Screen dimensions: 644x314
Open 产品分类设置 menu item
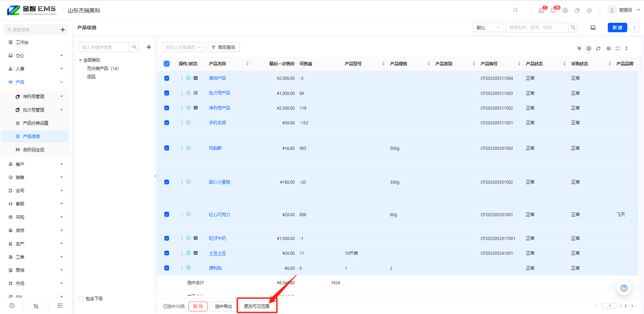35,123
